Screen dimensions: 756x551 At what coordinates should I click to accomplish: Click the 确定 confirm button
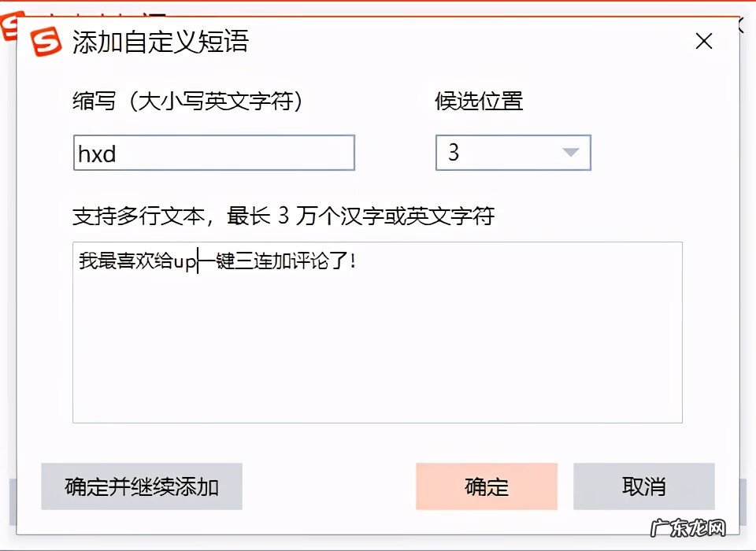pyautogui.click(x=486, y=487)
